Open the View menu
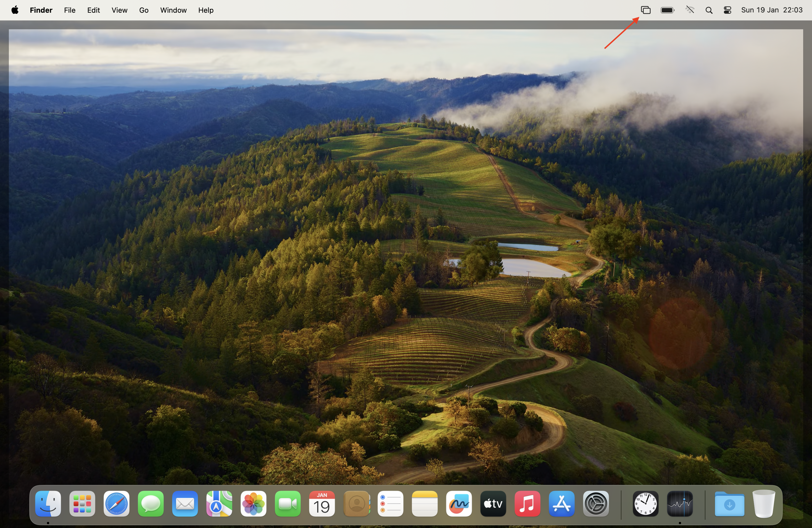 119,10
